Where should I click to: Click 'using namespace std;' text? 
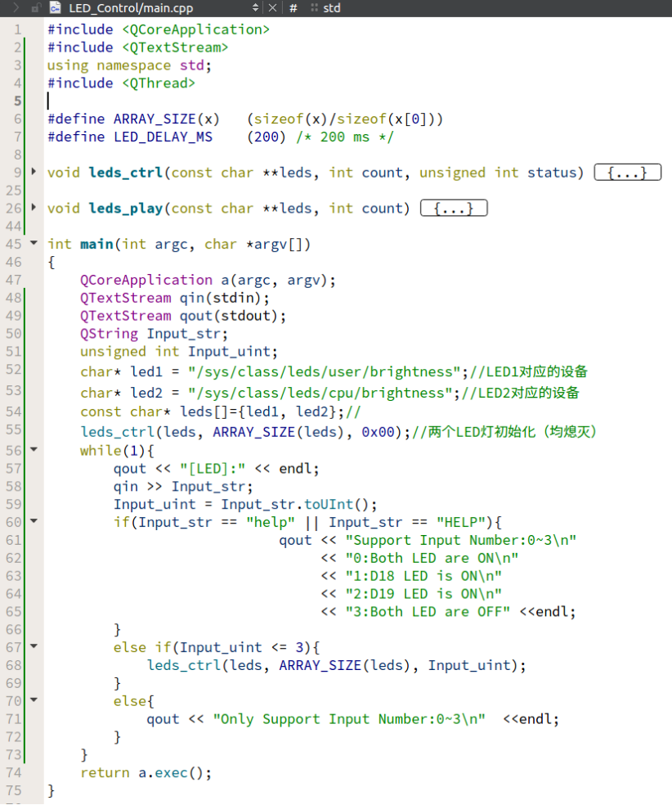(129, 65)
